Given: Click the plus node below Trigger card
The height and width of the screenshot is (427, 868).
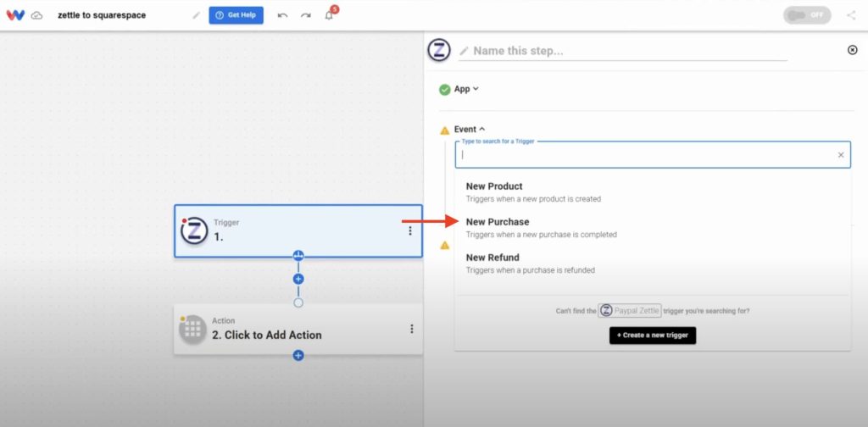Looking at the screenshot, I should (298, 279).
